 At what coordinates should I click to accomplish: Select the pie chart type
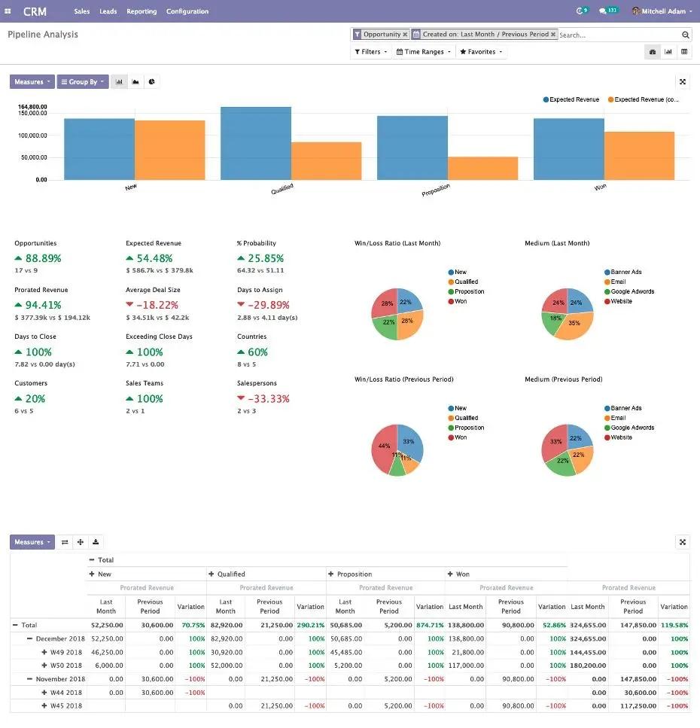151,81
